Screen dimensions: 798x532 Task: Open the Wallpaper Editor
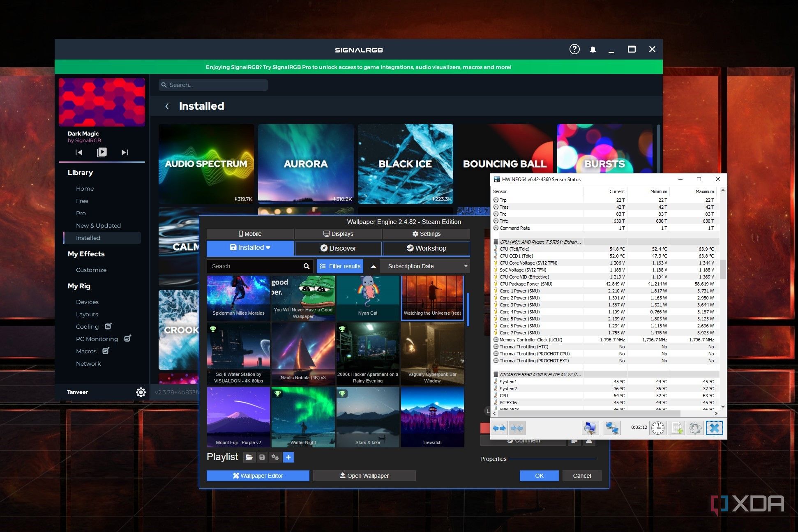tap(258, 475)
